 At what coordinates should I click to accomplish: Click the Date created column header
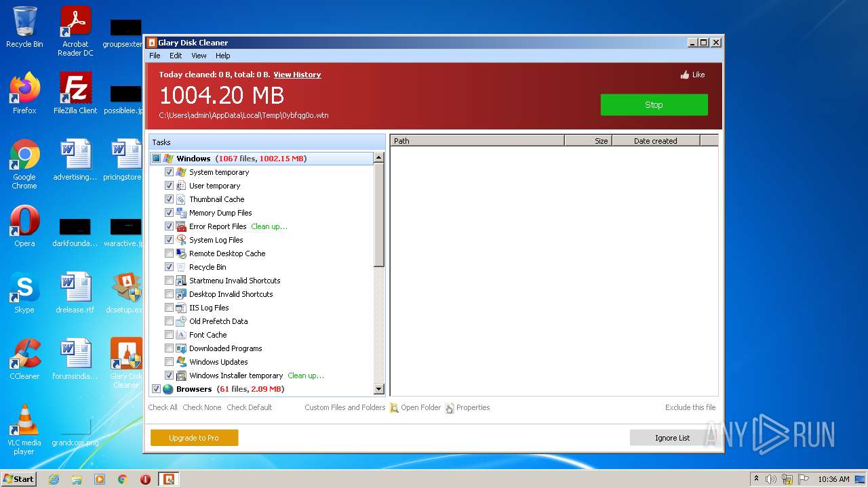tap(655, 140)
